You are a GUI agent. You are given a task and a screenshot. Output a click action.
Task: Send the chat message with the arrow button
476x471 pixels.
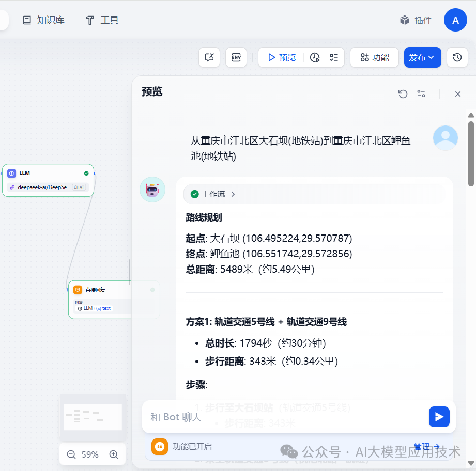click(439, 417)
